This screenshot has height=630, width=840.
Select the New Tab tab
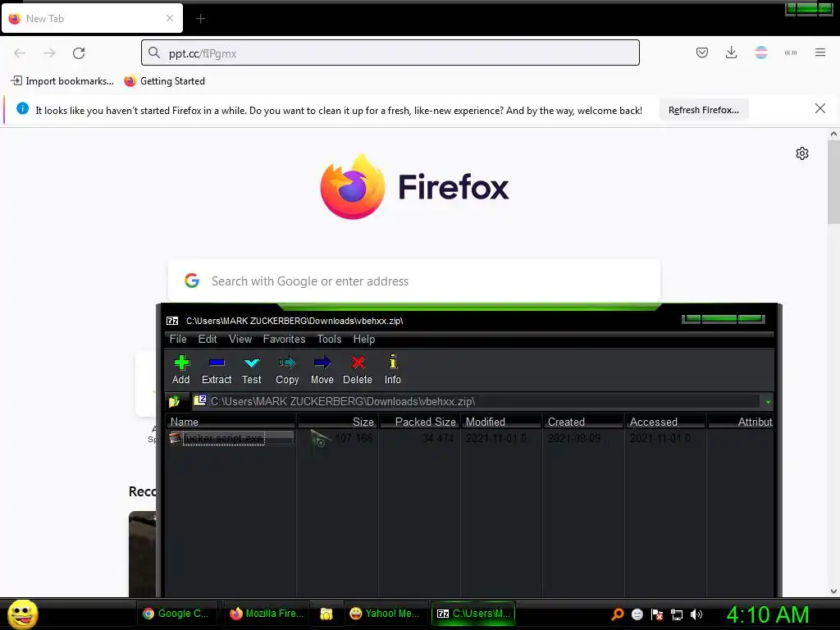click(x=92, y=19)
